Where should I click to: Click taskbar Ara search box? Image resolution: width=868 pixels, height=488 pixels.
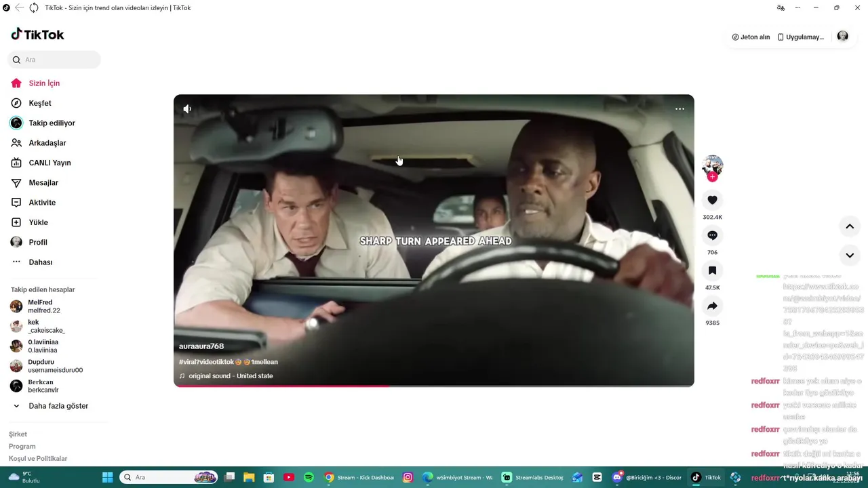(x=169, y=477)
